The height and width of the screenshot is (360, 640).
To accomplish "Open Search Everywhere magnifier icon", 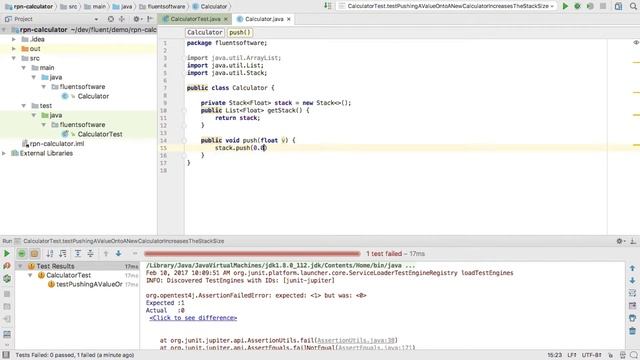I will 633,6.
